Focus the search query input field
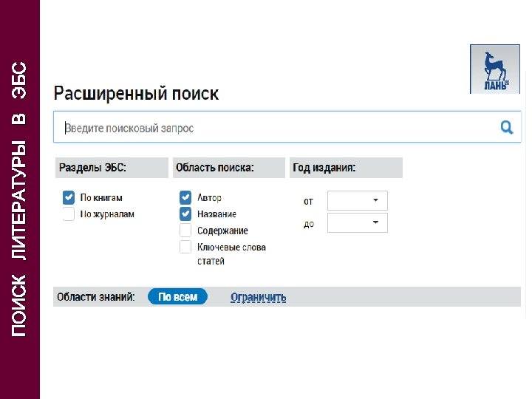The height and width of the screenshot is (399, 532). tap(287, 127)
